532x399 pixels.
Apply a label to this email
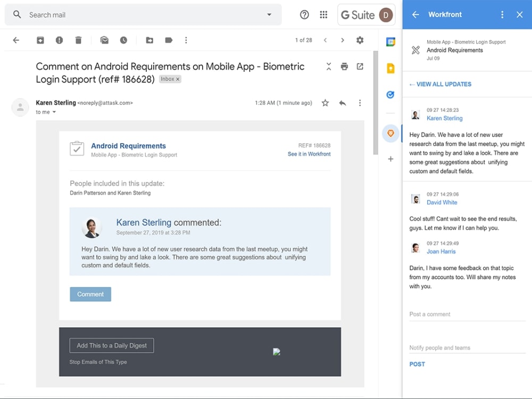(169, 40)
